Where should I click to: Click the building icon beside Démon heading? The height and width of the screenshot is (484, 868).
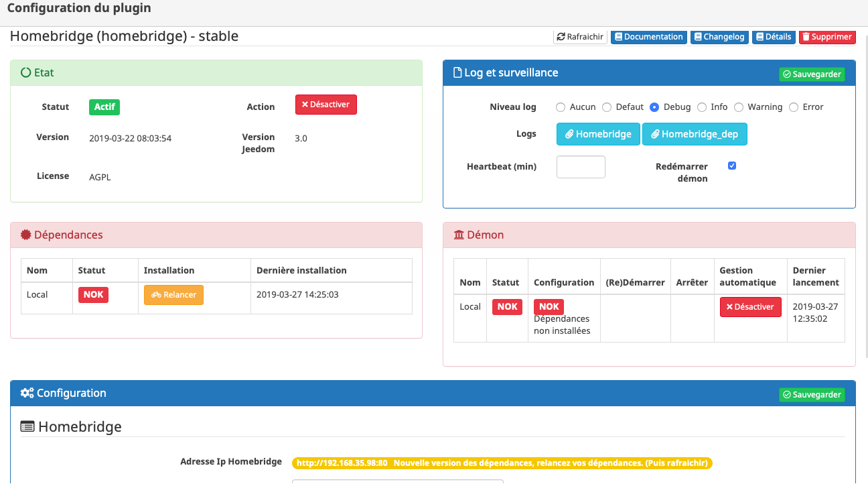459,235
